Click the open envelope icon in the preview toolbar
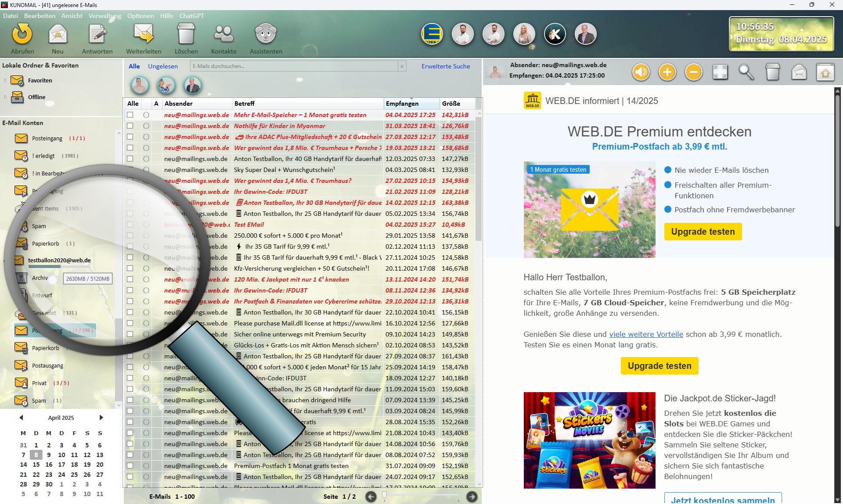Image resolution: width=843 pixels, height=504 pixels. (x=799, y=72)
